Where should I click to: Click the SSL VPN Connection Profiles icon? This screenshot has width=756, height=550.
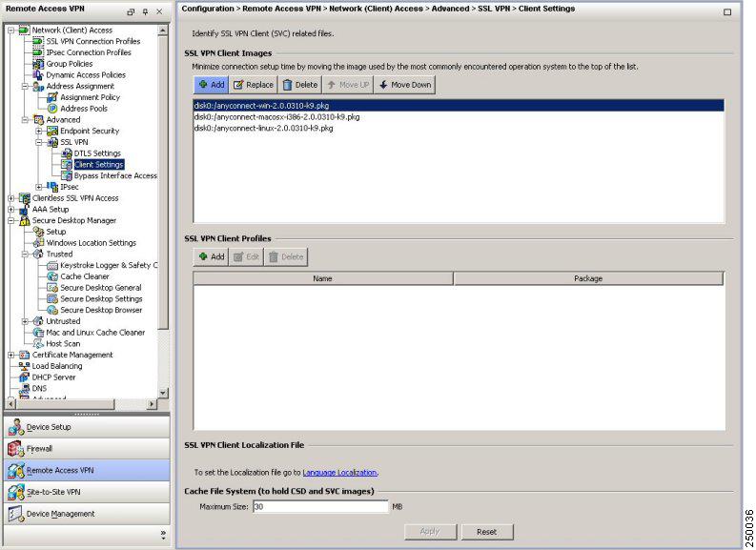37,41
